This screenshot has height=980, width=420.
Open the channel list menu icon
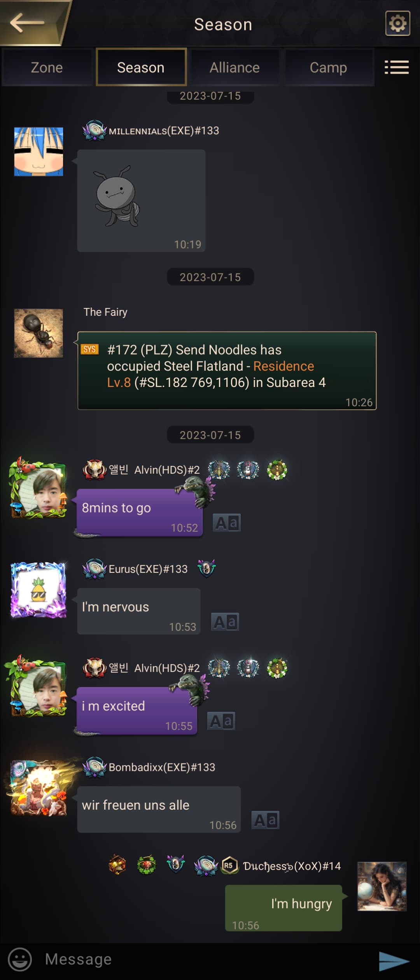click(x=396, y=67)
